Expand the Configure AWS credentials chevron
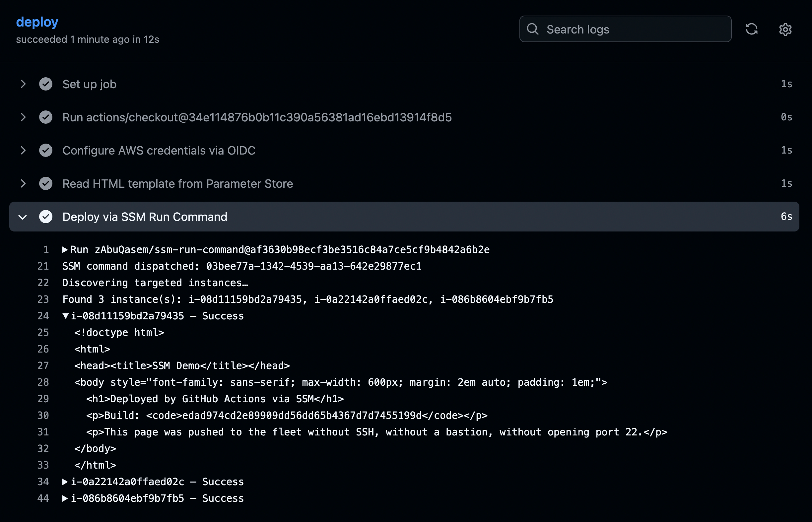 pos(23,151)
